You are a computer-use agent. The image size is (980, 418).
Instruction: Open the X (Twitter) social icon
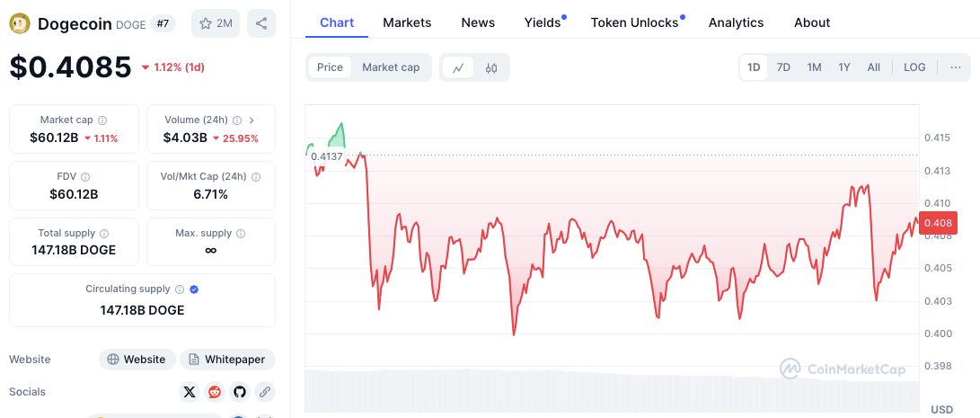(190, 392)
